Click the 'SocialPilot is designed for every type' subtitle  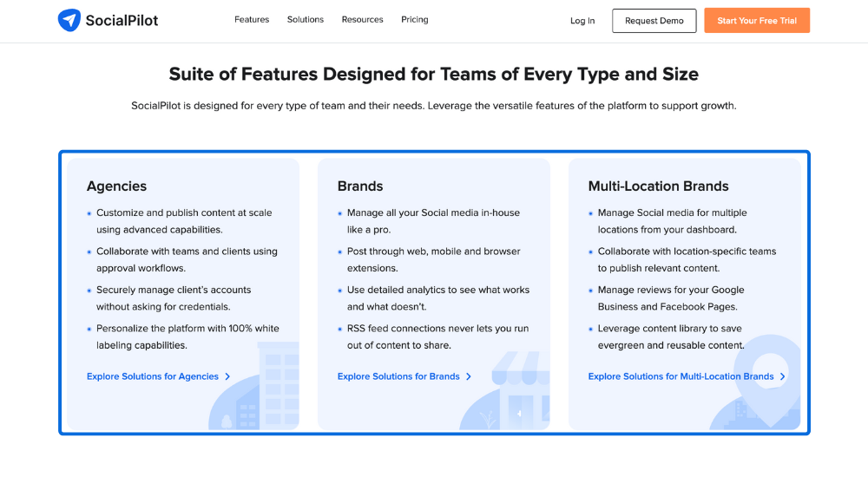coord(434,106)
